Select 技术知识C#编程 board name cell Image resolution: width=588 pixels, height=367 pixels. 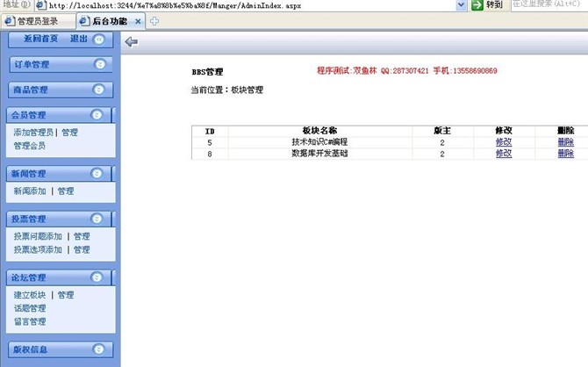pos(319,142)
